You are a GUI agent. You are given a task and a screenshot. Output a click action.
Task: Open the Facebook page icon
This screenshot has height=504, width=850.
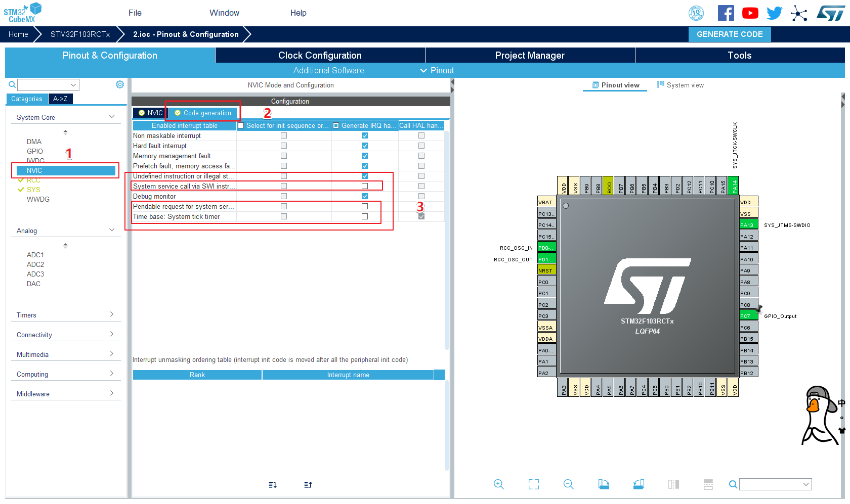tap(726, 13)
